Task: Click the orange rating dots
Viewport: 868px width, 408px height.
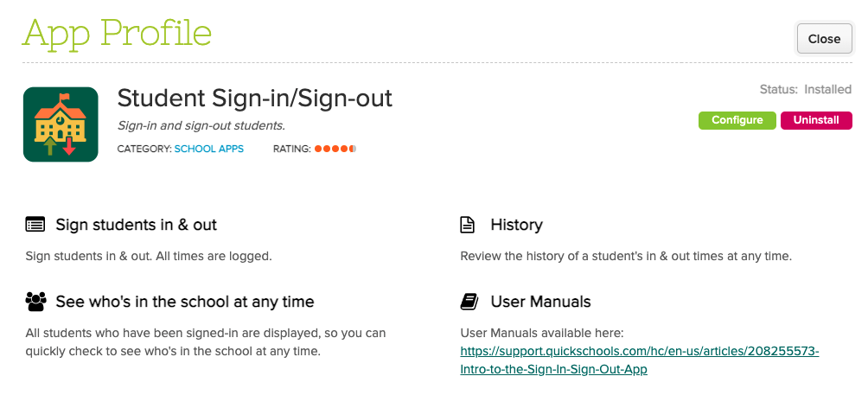Action: coord(335,149)
